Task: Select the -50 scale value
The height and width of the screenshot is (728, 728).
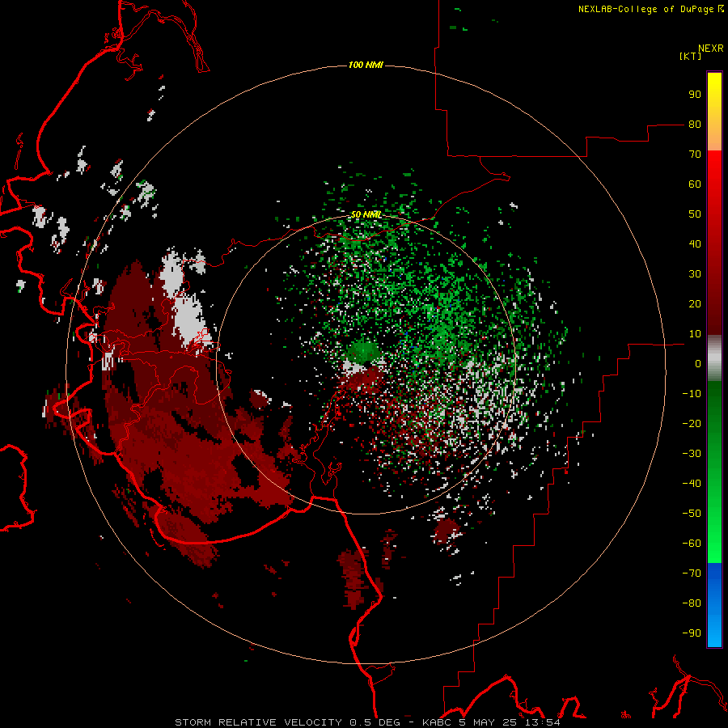Action: tap(692, 514)
